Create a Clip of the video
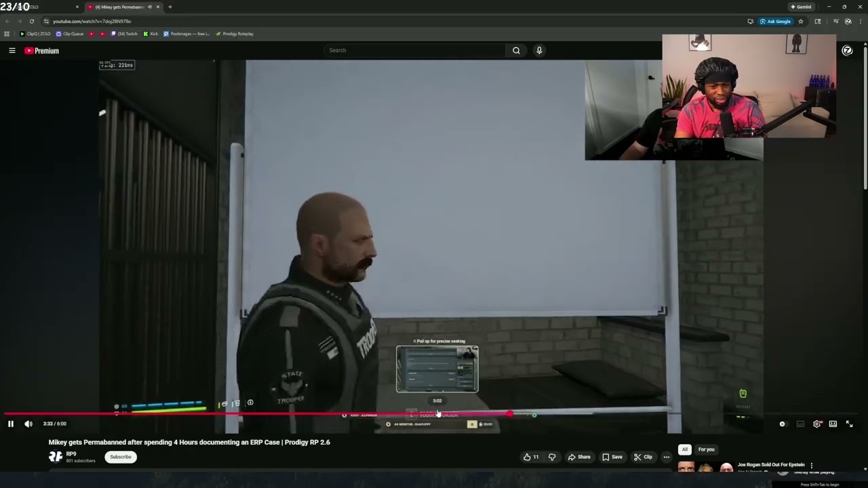This screenshot has width=868, height=488. click(643, 457)
